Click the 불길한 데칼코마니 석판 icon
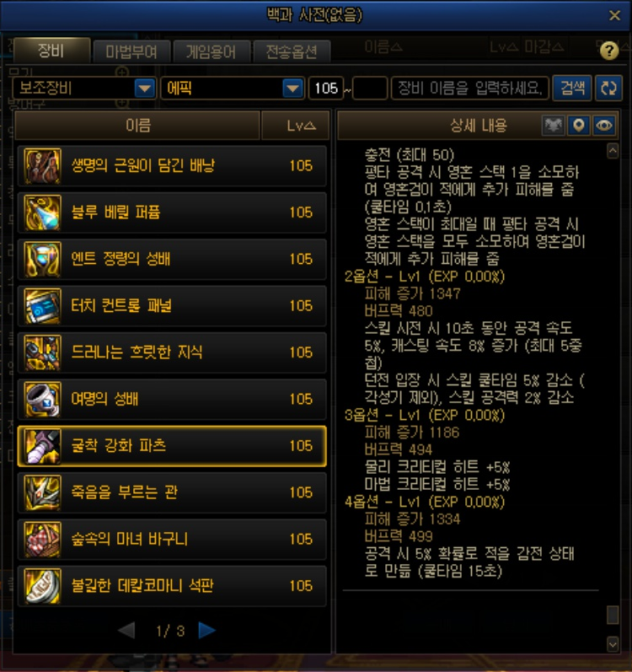This screenshot has width=632, height=672. click(x=42, y=586)
